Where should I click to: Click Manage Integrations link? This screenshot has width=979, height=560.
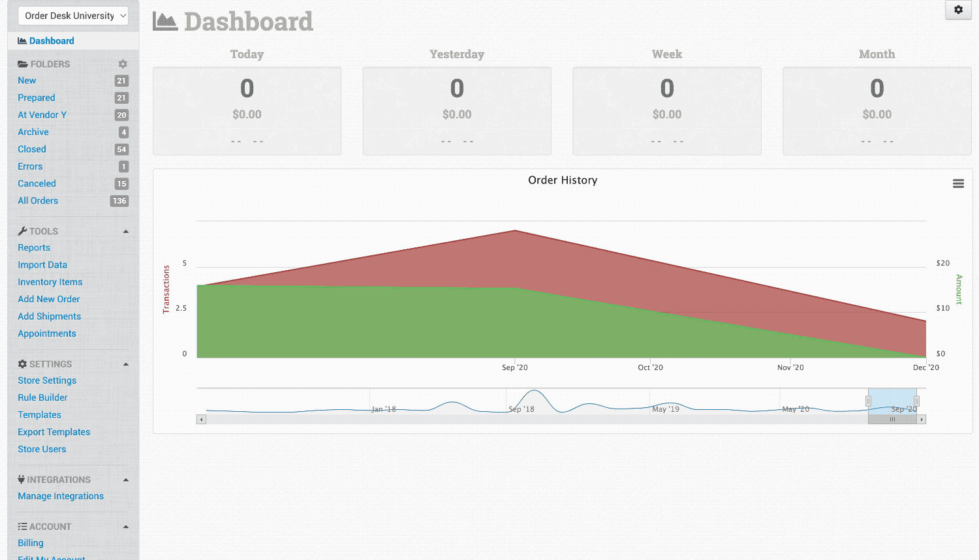pos(61,496)
